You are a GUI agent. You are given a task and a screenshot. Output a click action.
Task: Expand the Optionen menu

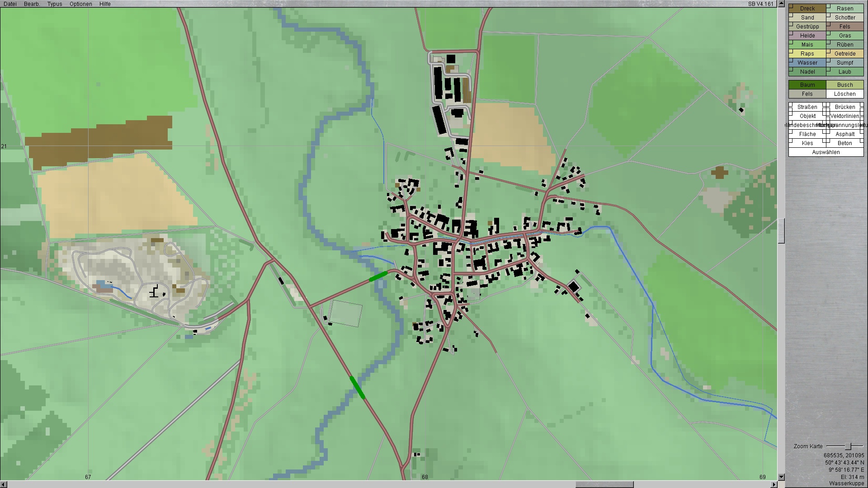click(x=80, y=4)
